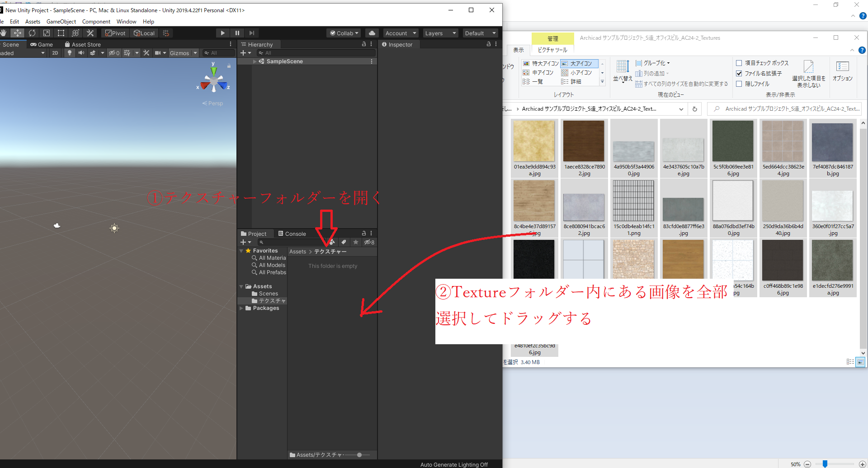Toggle Pivot mode in Unity toolbar
868x468 pixels.
[x=115, y=33]
